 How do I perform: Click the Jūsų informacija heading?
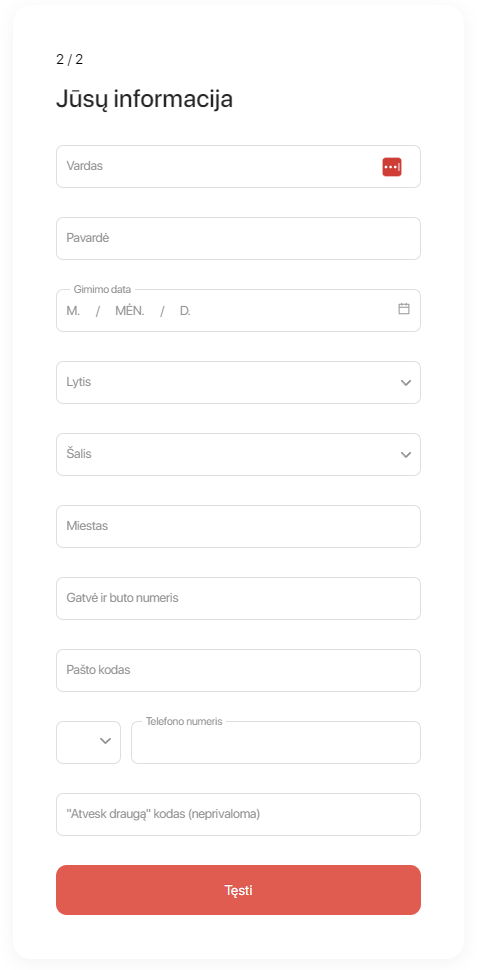tap(144, 99)
